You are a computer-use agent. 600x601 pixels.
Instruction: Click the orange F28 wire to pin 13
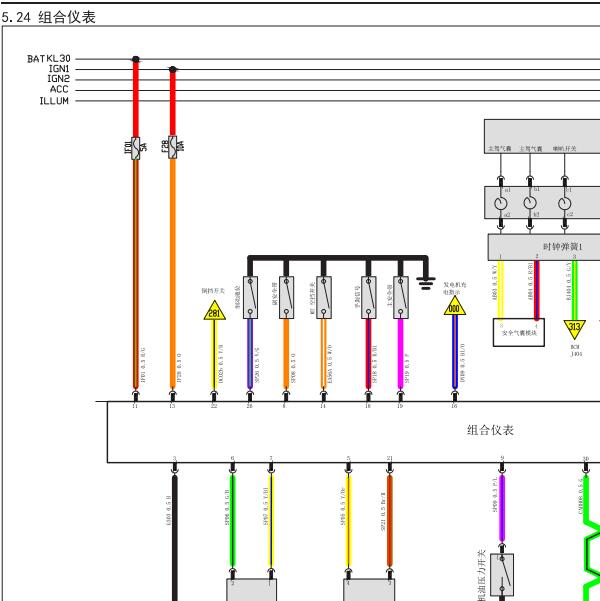coord(173,274)
